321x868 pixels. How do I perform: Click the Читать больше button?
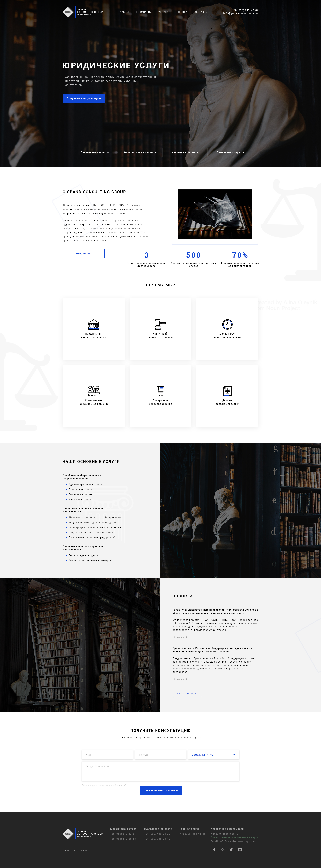click(187, 693)
